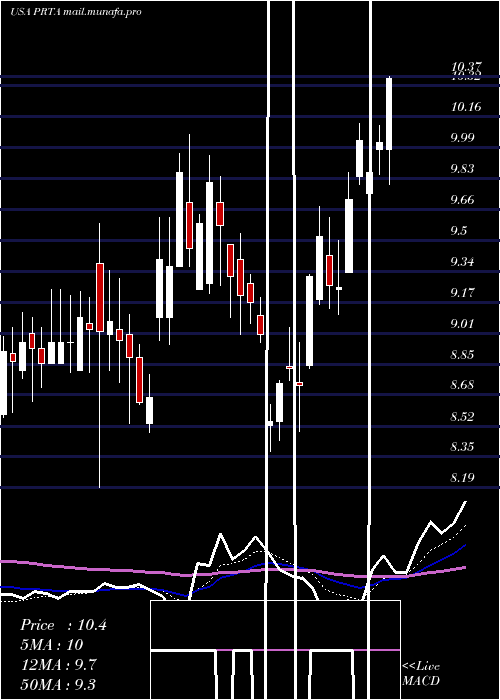The image size is (500, 700).
Task: Select the 9.17 price axis label
Action: tap(462, 293)
